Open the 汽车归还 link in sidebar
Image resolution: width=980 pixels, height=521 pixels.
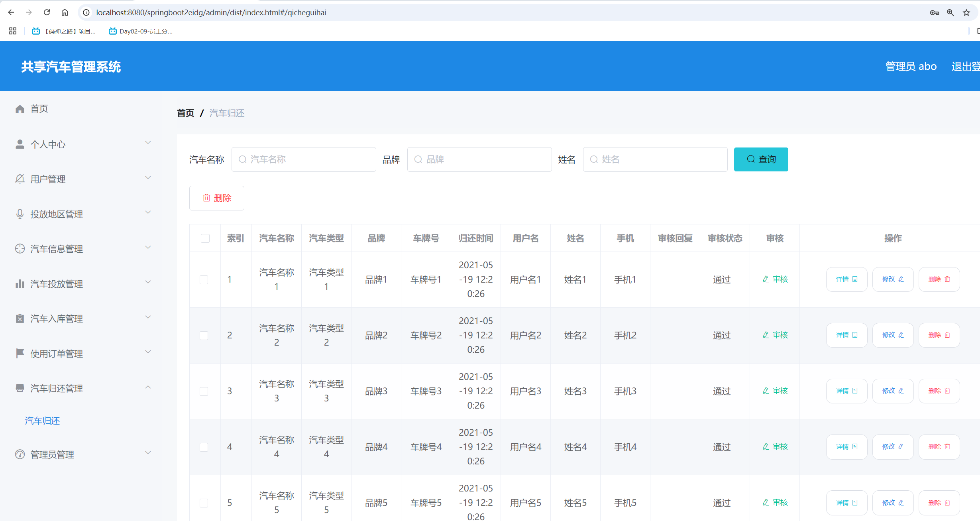[x=42, y=421]
